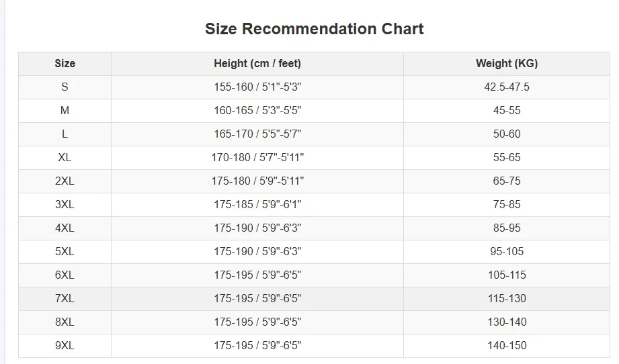619x364 pixels.
Task: Select the height cell in 4XL row
Action: pyautogui.click(x=257, y=228)
